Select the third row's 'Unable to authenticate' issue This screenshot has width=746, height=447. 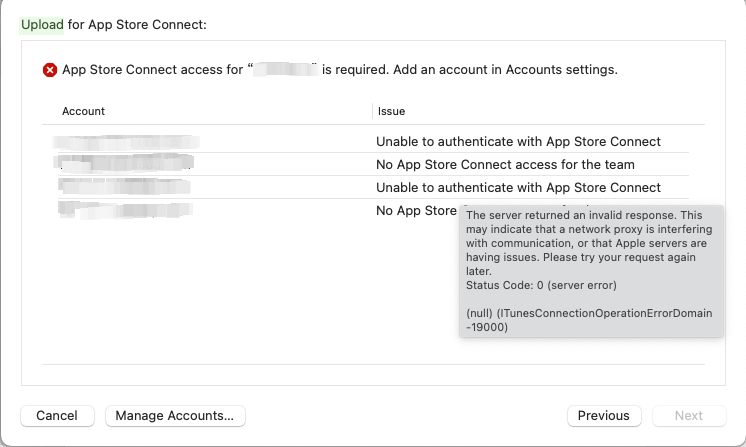pyautogui.click(x=518, y=187)
